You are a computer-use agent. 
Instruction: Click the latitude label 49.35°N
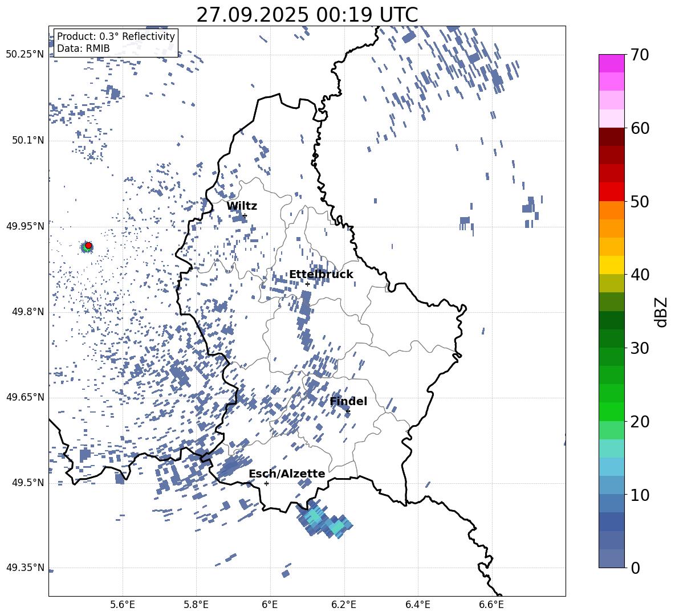coord(25,568)
